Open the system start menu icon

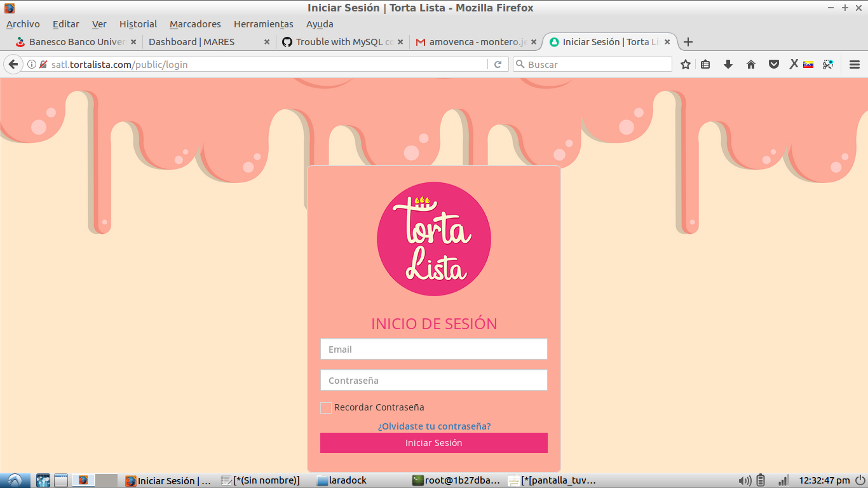click(15, 480)
